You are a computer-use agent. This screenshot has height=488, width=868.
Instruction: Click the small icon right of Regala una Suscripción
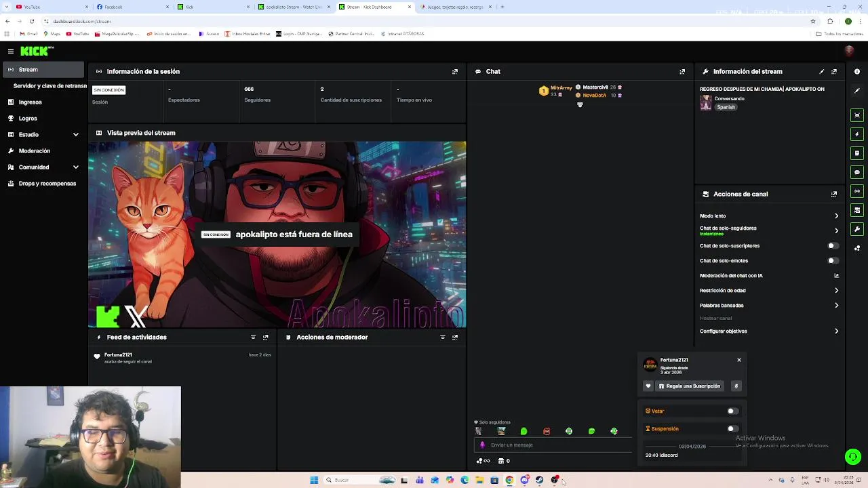736,386
